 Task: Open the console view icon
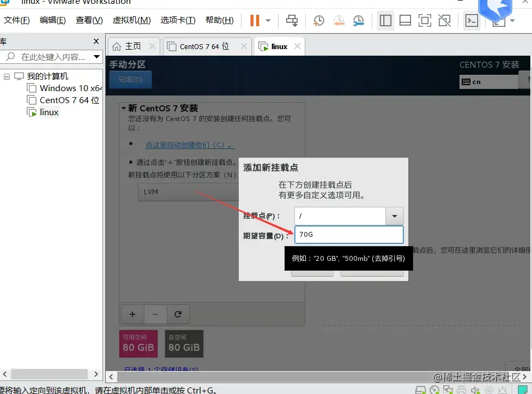coord(471,21)
